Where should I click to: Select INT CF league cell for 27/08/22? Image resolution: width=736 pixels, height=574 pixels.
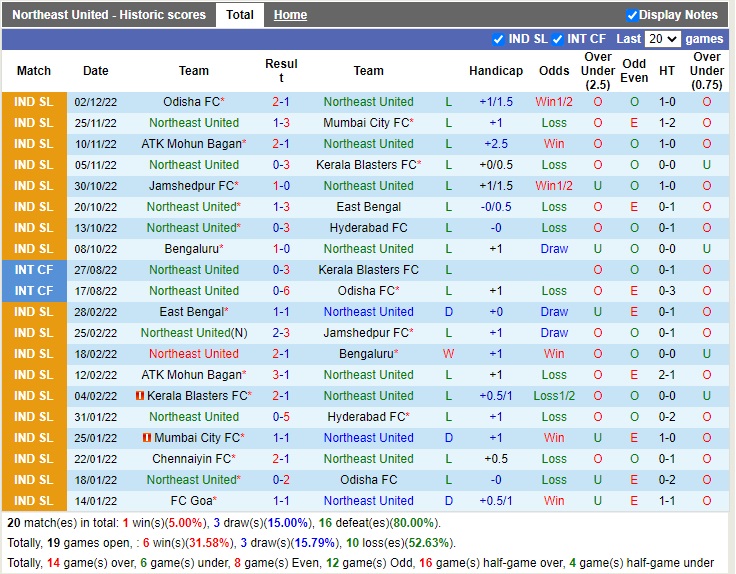[x=34, y=270]
